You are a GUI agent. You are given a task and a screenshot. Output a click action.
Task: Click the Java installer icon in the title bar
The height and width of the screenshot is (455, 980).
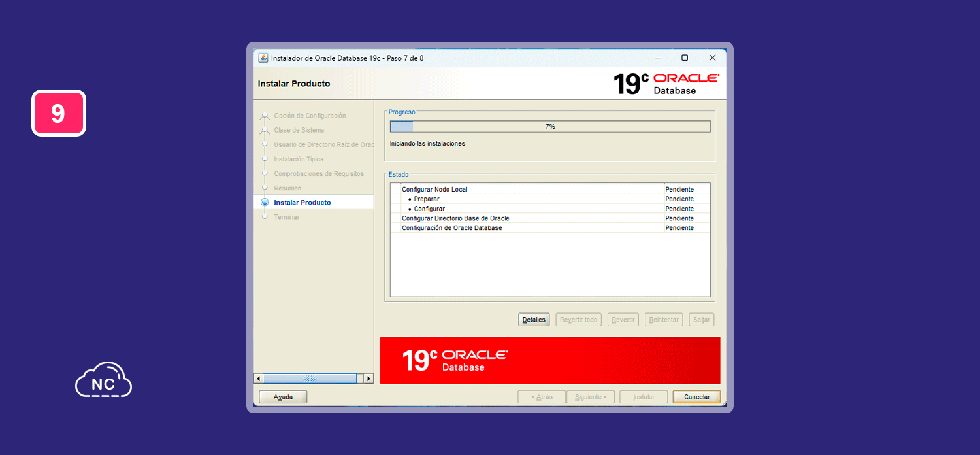tap(263, 58)
